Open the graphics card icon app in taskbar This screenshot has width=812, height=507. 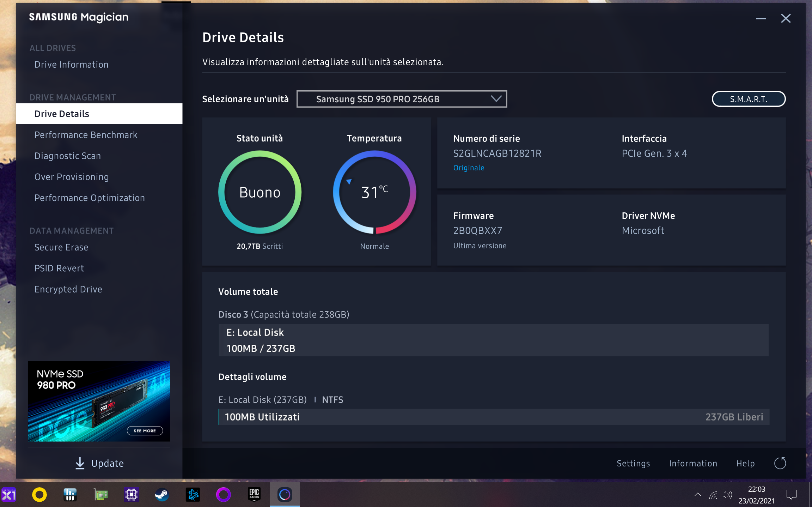[101, 495]
